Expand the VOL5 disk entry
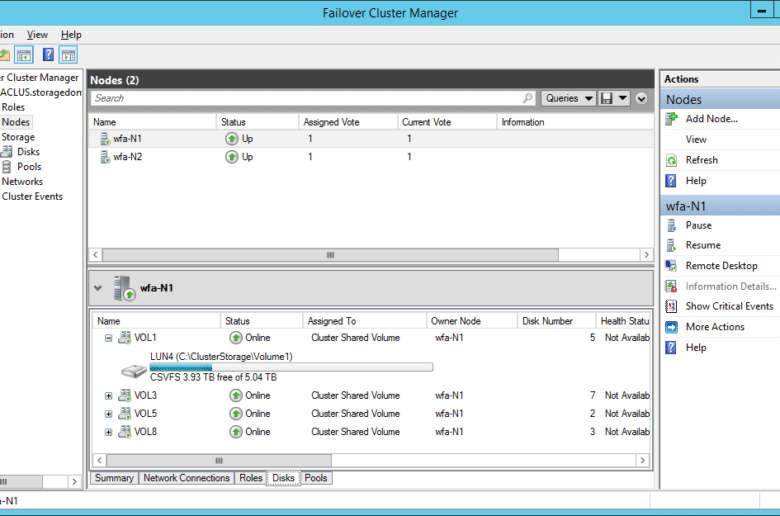This screenshot has width=780, height=516. [108, 414]
